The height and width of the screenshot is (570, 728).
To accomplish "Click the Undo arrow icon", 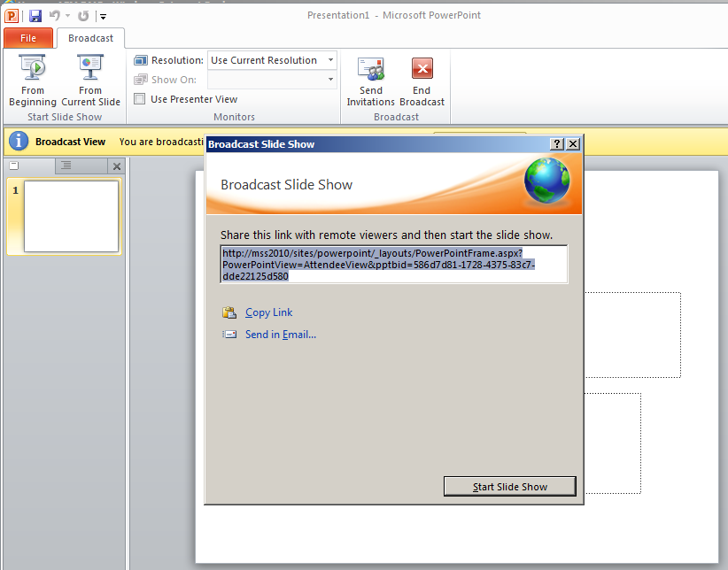I will pos(55,16).
